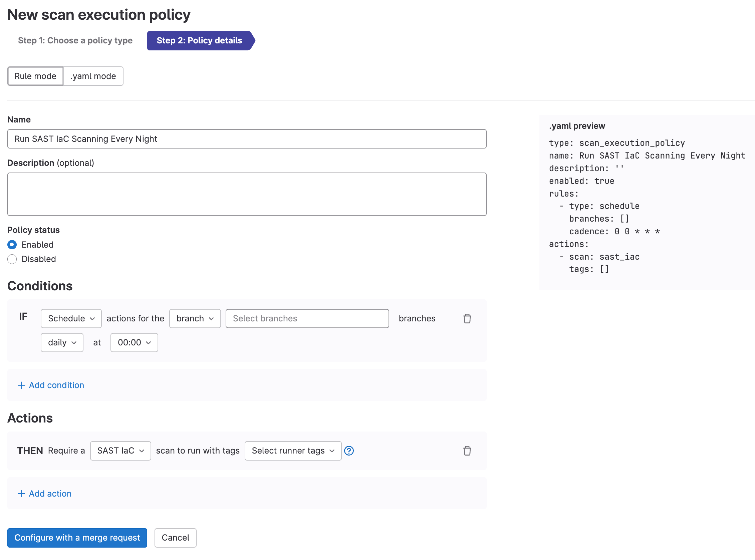
Task: Open the daily cadence dropdown
Action: (62, 342)
